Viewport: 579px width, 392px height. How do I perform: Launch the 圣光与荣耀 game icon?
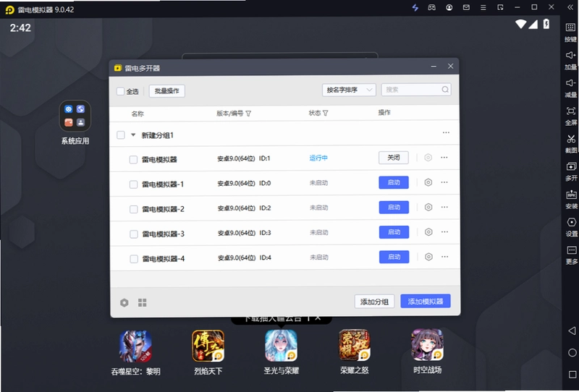coord(281,346)
